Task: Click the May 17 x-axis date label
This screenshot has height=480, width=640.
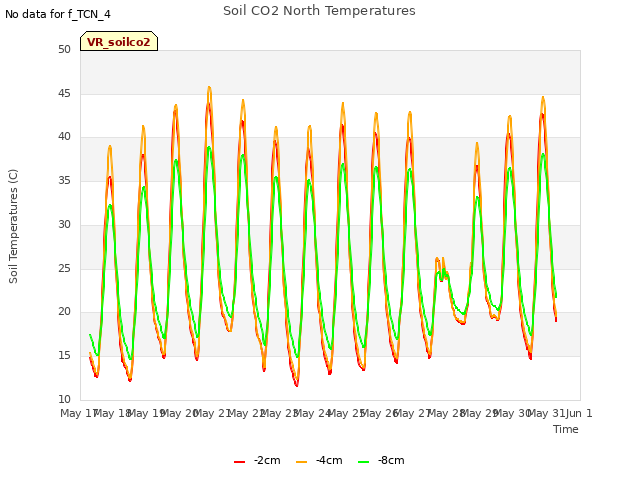Action: click(78, 413)
